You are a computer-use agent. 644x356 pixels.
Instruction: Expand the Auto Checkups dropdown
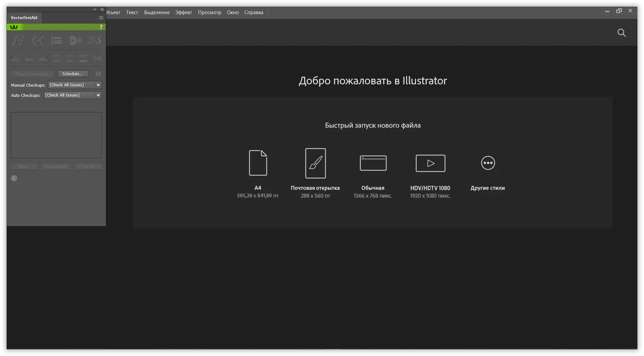click(x=98, y=95)
